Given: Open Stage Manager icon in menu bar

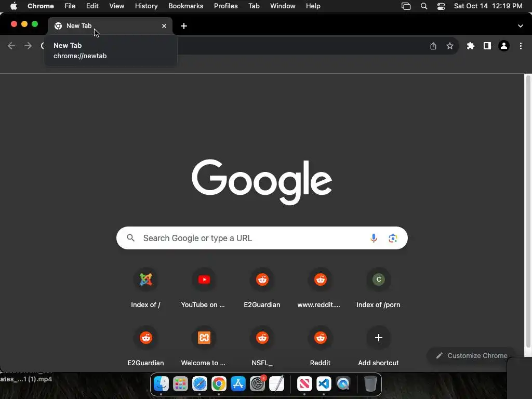Looking at the screenshot, I should [406, 6].
